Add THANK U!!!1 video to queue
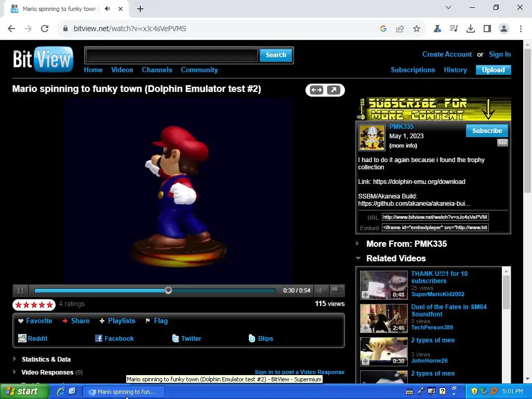This screenshot has height=399, width=532. click(365, 295)
